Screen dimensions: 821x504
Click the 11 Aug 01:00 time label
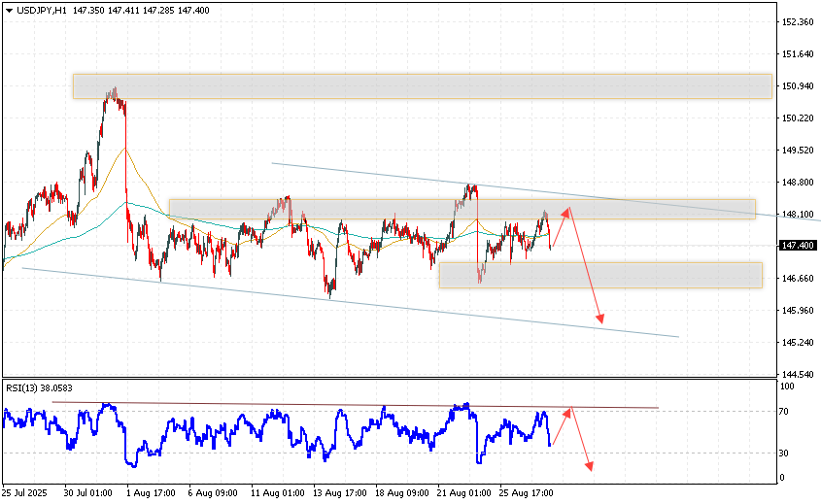point(278,493)
